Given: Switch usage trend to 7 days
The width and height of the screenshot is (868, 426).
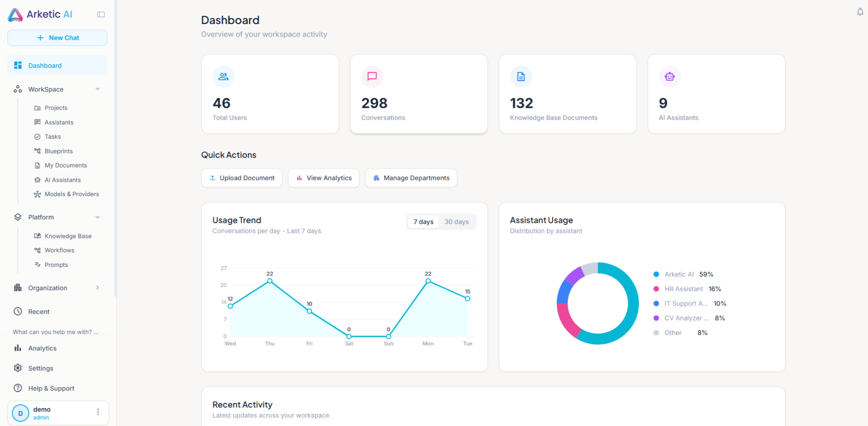Looking at the screenshot, I should [423, 222].
